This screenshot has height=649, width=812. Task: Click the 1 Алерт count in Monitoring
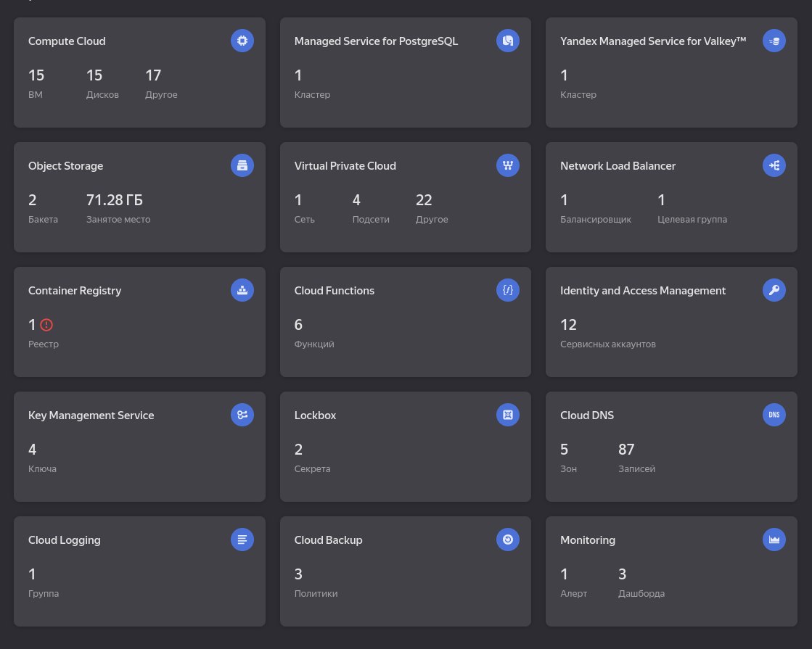[x=574, y=582]
